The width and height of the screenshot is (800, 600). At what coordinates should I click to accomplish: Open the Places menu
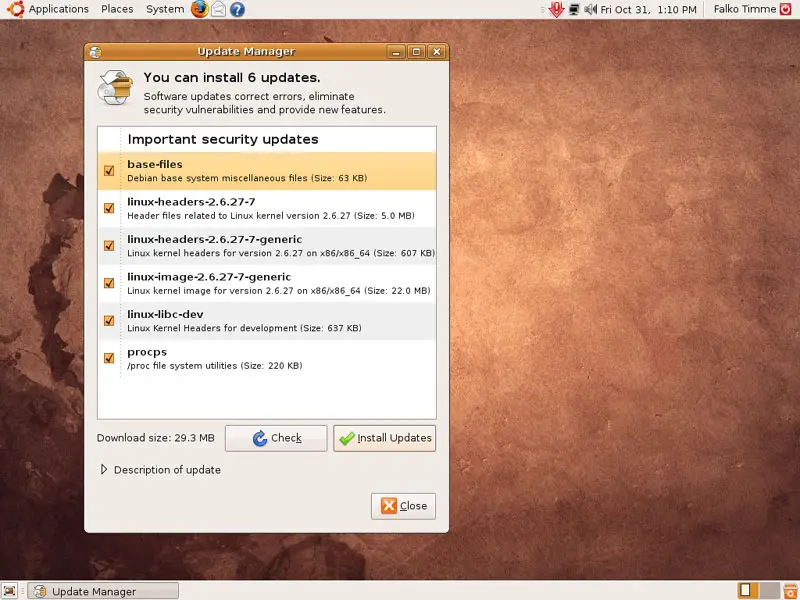coord(117,9)
